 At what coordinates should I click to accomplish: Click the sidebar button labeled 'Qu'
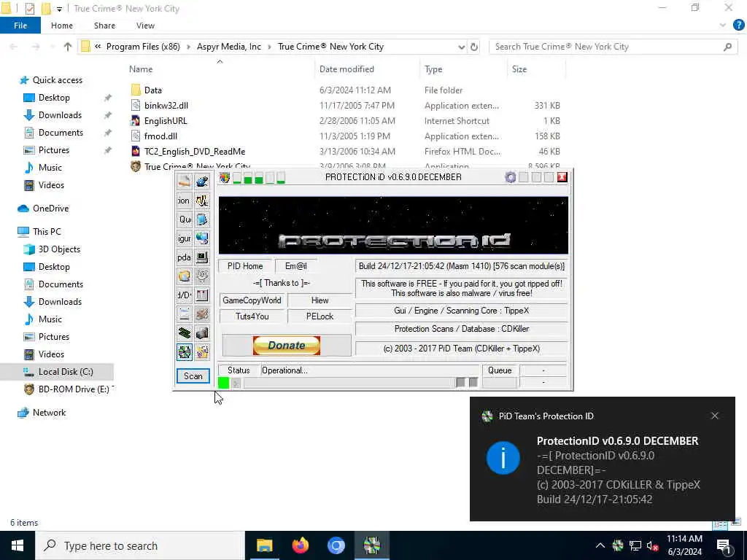[185, 219]
